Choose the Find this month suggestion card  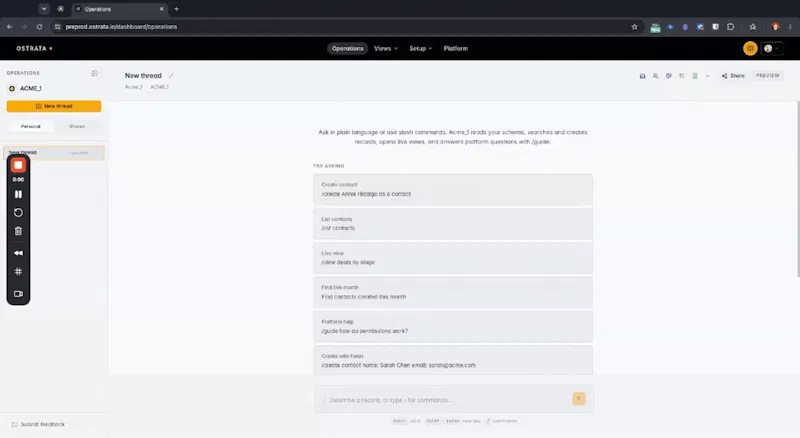(453, 292)
